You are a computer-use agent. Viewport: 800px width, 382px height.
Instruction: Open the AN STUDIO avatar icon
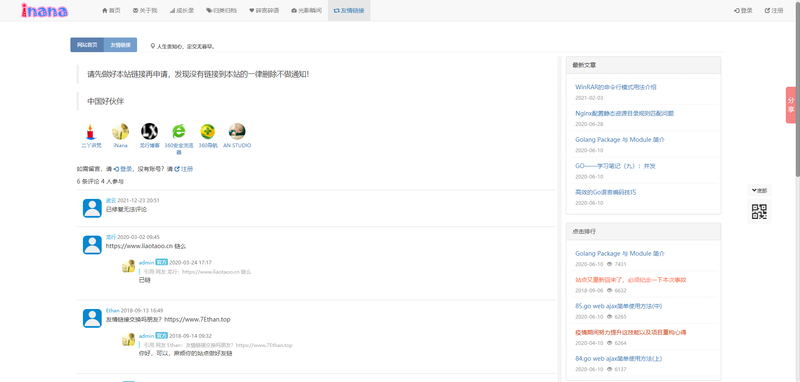[237, 132]
